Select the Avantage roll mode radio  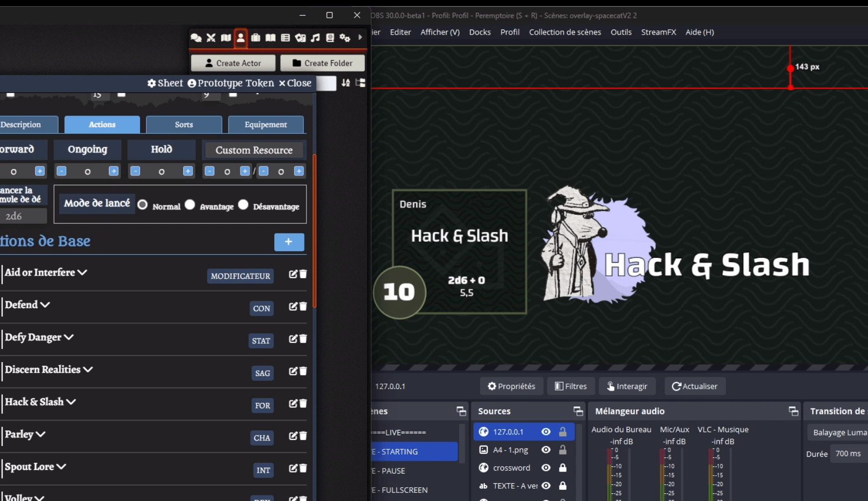coord(190,204)
